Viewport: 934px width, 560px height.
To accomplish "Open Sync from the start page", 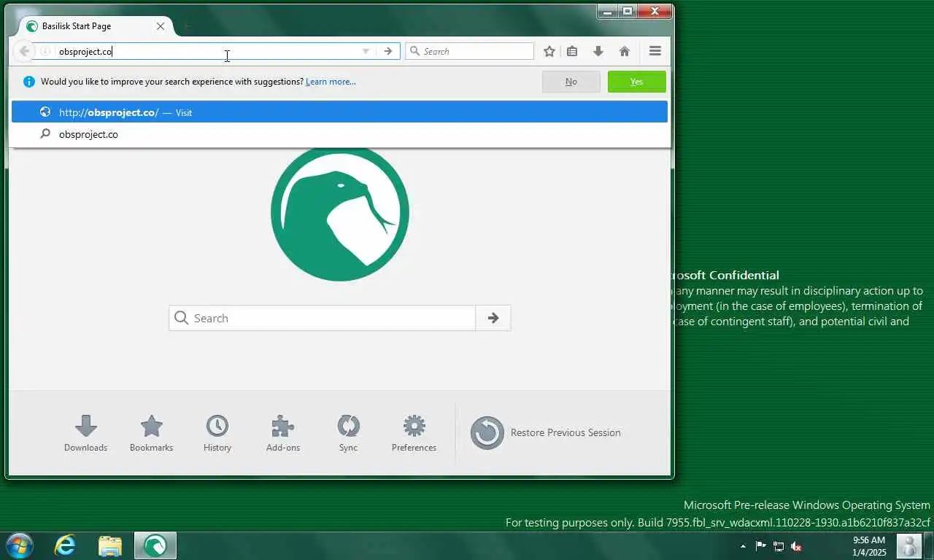I will point(348,433).
